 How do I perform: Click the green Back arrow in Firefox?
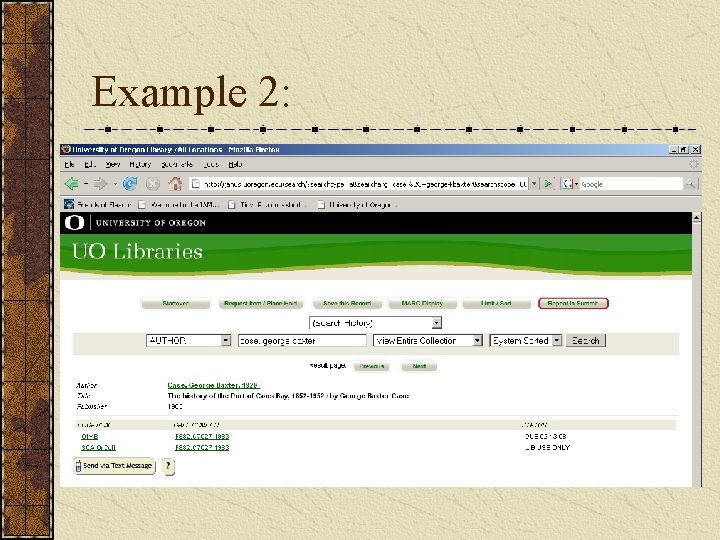[71, 184]
